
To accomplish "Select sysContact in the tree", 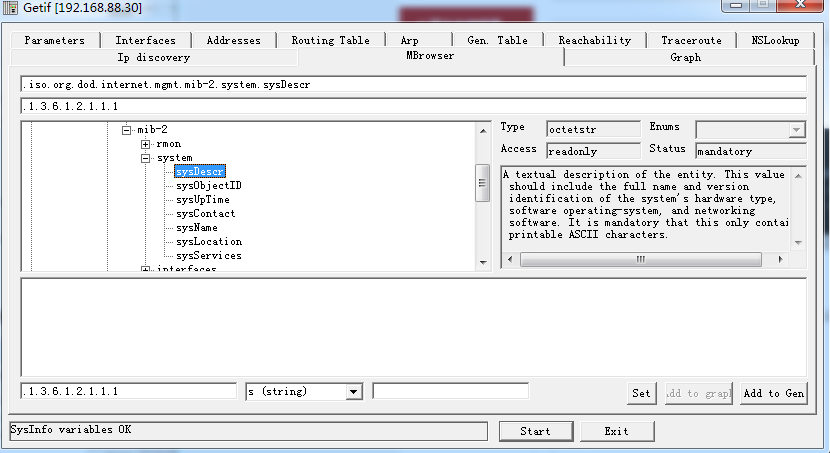I will pyautogui.click(x=205, y=213).
